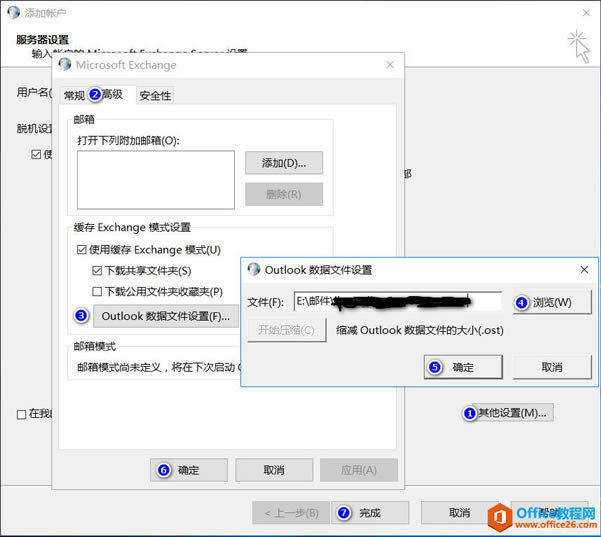Confirm with 确定 in data file dialog
601x537 pixels.
point(463,367)
